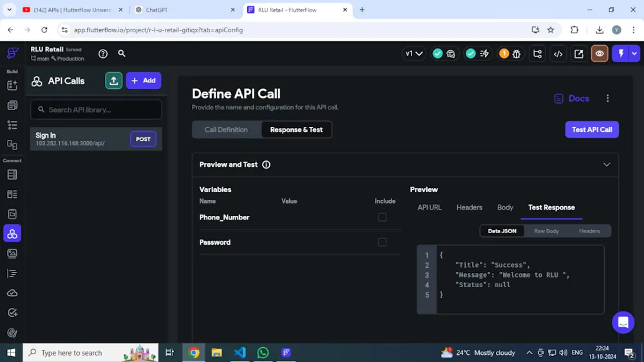Image resolution: width=644 pixels, height=362 pixels.
Task: Expand the run mode dropdown arrow
Action: (634, 54)
